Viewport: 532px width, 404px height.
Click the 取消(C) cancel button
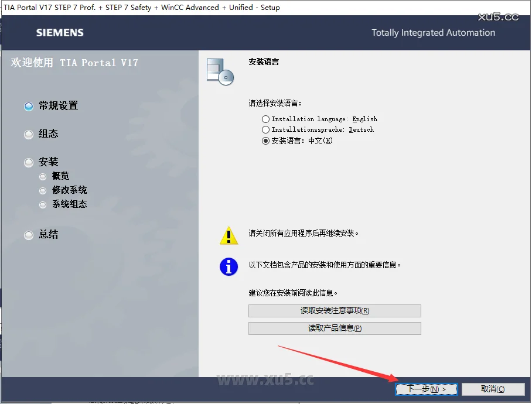coord(493,389)
